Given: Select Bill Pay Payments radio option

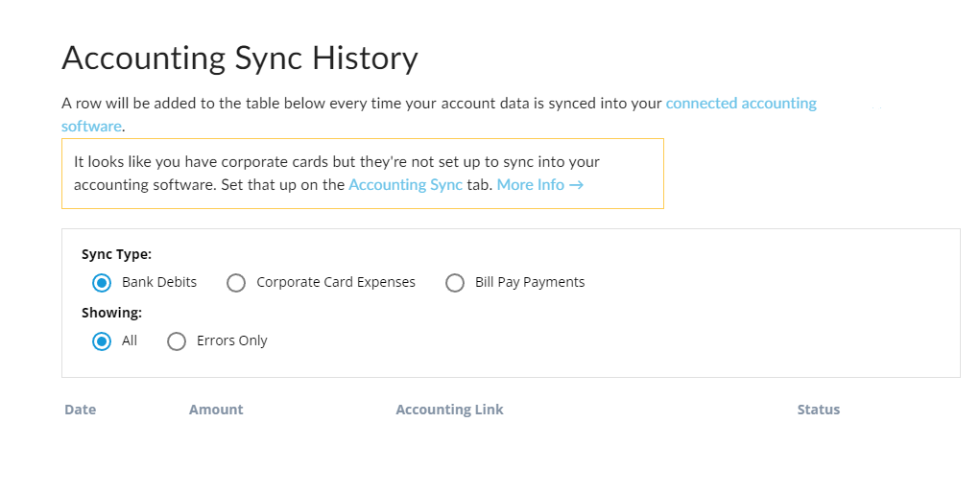Looking at the screenshot, I should [x=454, y=283].
